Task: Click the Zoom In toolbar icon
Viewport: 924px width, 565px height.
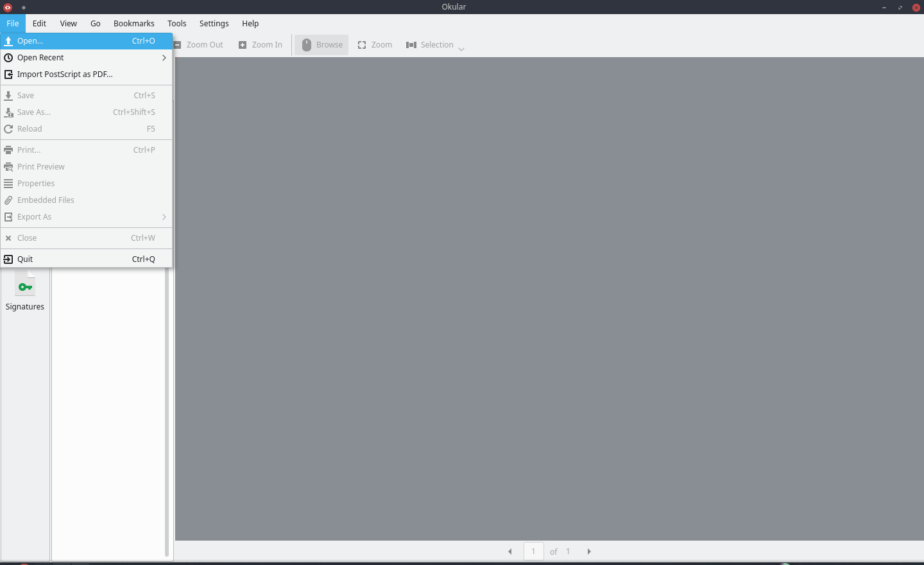Action: click(x=243, y=45)
